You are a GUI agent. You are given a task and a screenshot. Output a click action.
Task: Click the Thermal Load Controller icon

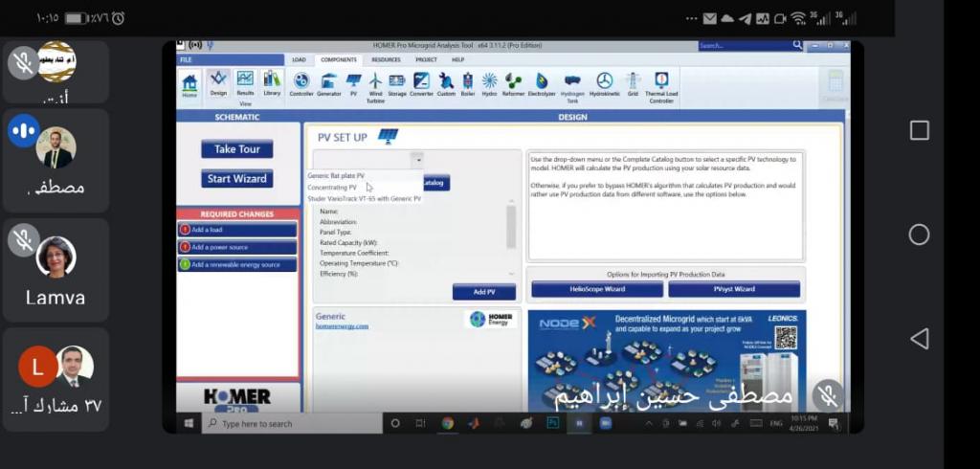(x=661, y=84)
